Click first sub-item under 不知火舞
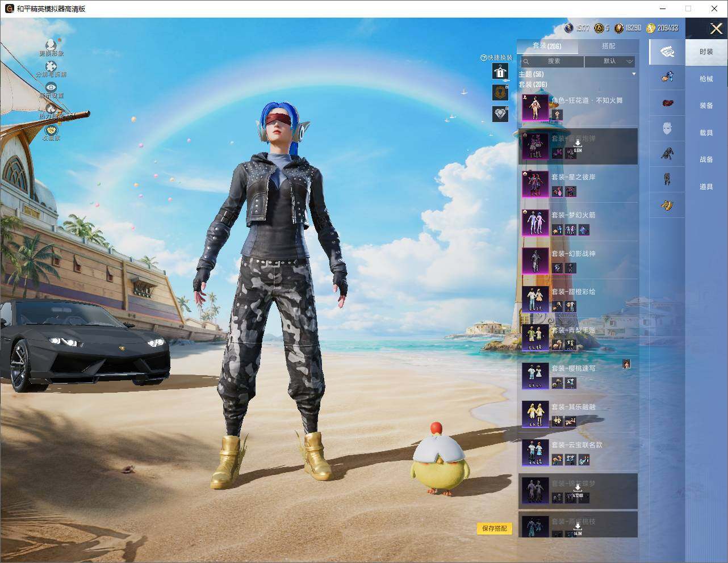Image resolution: width=728 pixels, height=563 pixels. tap(557, 115)
